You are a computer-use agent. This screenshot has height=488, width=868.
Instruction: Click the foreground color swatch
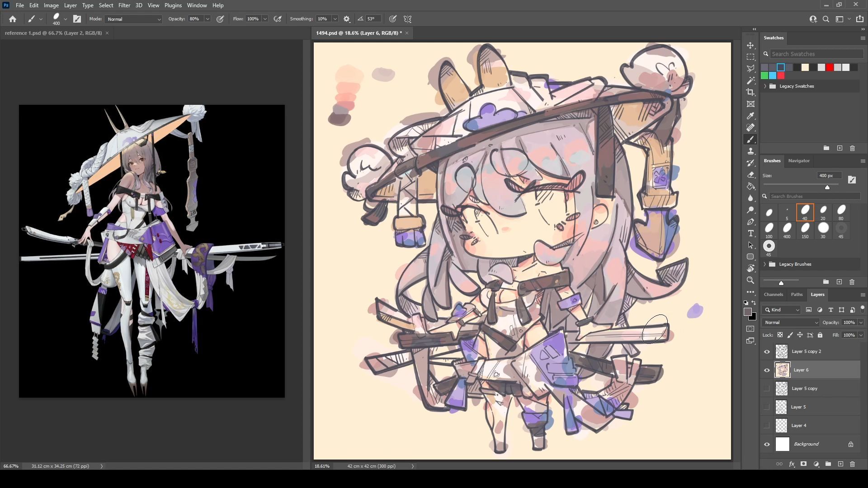tap(748, 312)
